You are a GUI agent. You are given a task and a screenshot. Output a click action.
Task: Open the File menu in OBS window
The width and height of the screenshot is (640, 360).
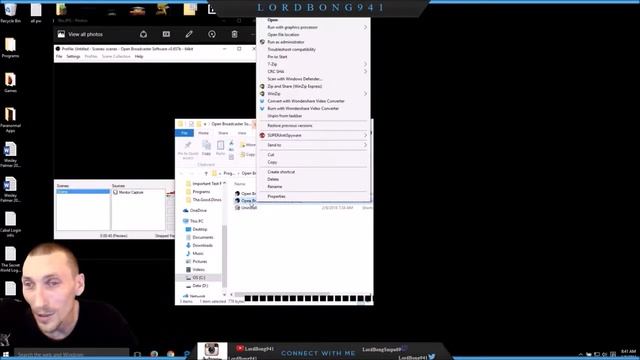[59, 56]
